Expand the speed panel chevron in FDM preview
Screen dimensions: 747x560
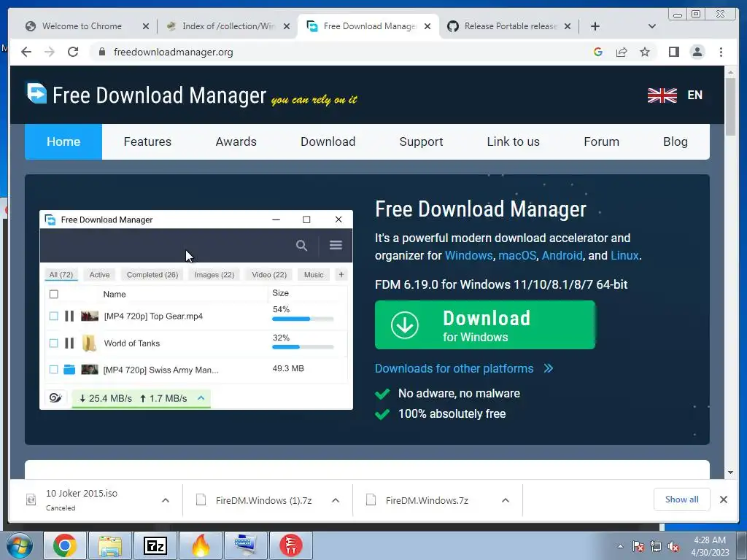tap(201, 397)
